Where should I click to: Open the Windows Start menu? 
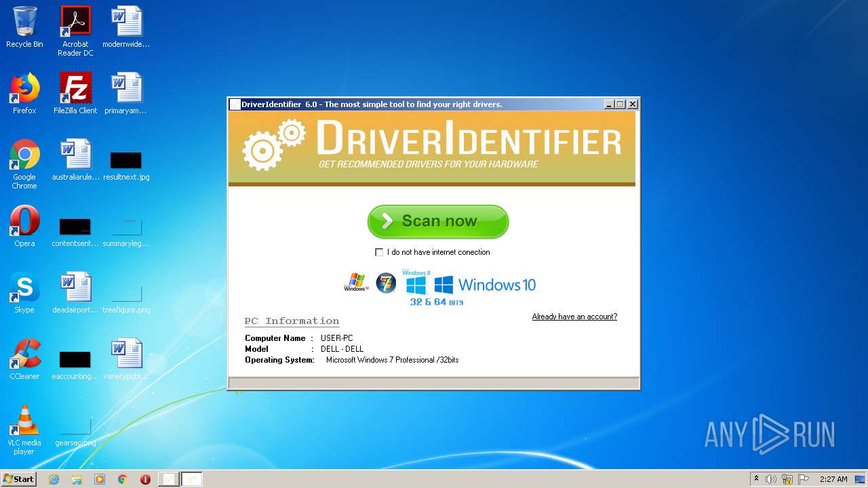click(18, 479)
